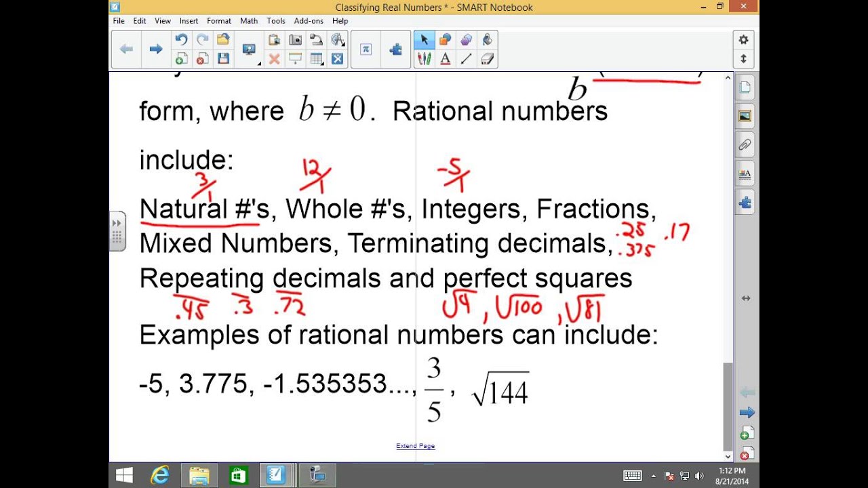Move toolbar to bottom with up-down arrow

(744, 59)
